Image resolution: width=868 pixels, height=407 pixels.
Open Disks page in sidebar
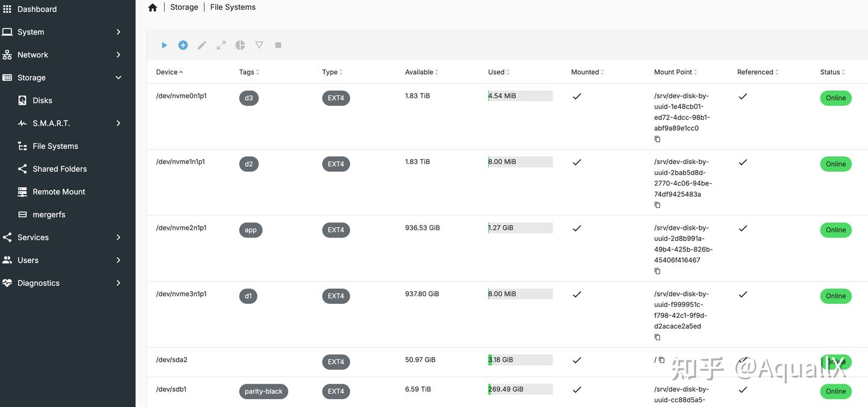coord(68,101)
